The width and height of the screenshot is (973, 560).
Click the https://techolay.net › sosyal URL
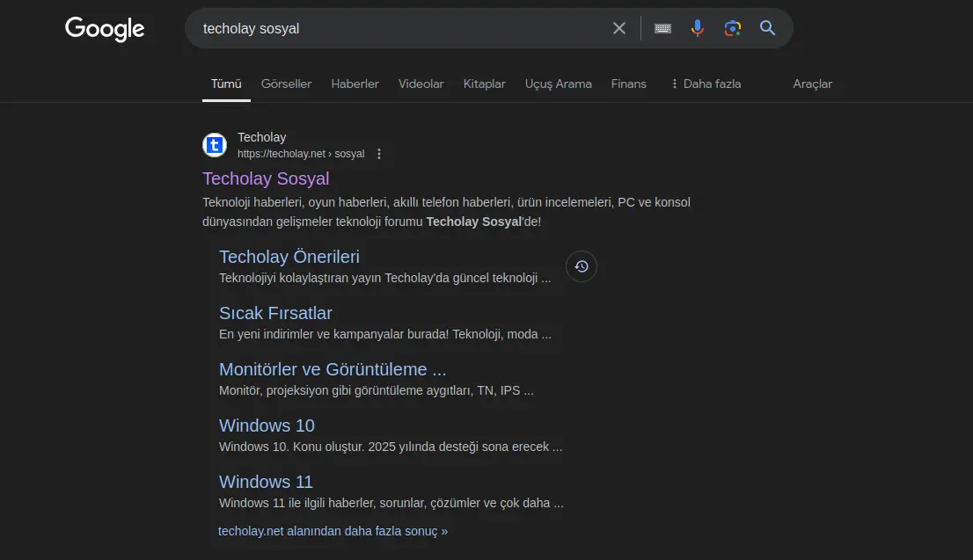(301, 154)
